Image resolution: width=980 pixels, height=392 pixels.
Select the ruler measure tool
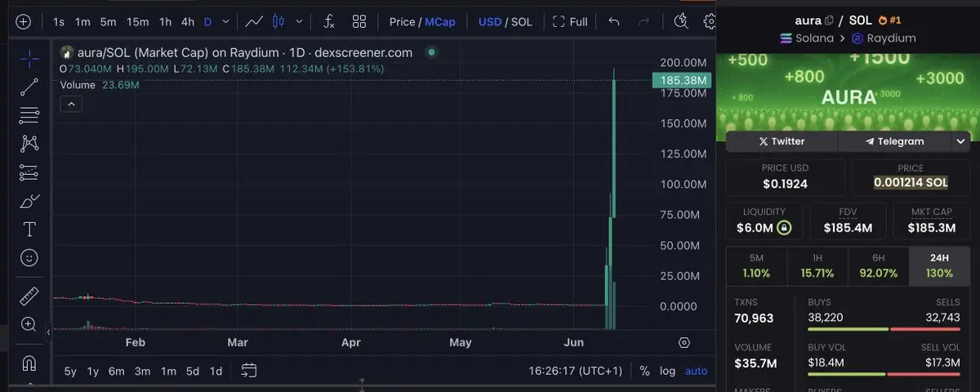tap(29, 296)
